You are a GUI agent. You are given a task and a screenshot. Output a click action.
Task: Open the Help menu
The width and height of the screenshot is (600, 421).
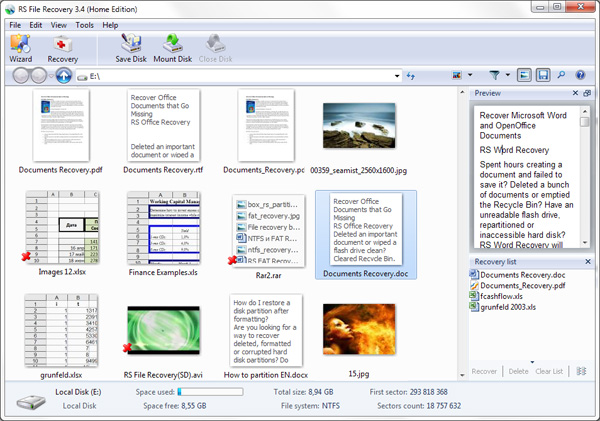(x=110, y=25)
